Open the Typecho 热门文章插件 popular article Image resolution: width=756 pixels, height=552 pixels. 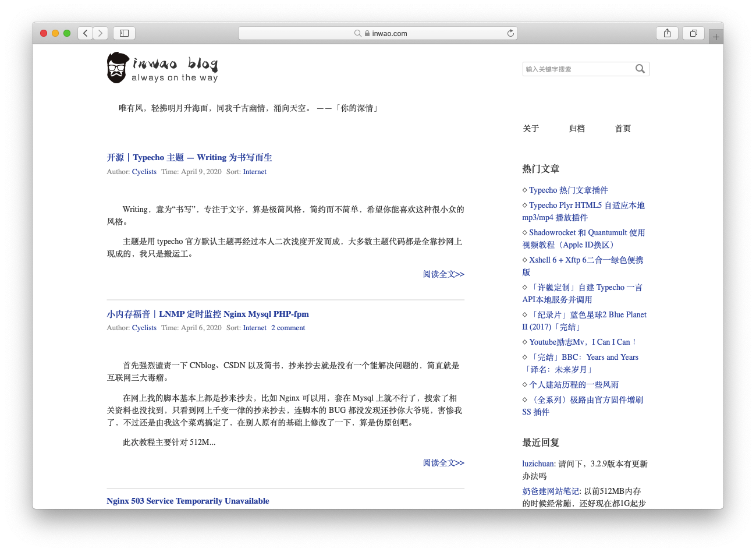click(x=568, y=190)
